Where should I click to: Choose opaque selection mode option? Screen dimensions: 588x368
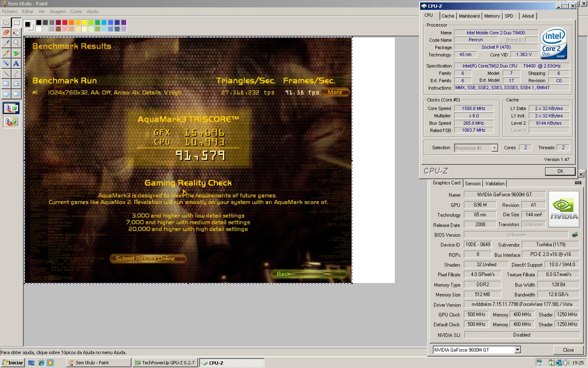(x=11, y=108)
